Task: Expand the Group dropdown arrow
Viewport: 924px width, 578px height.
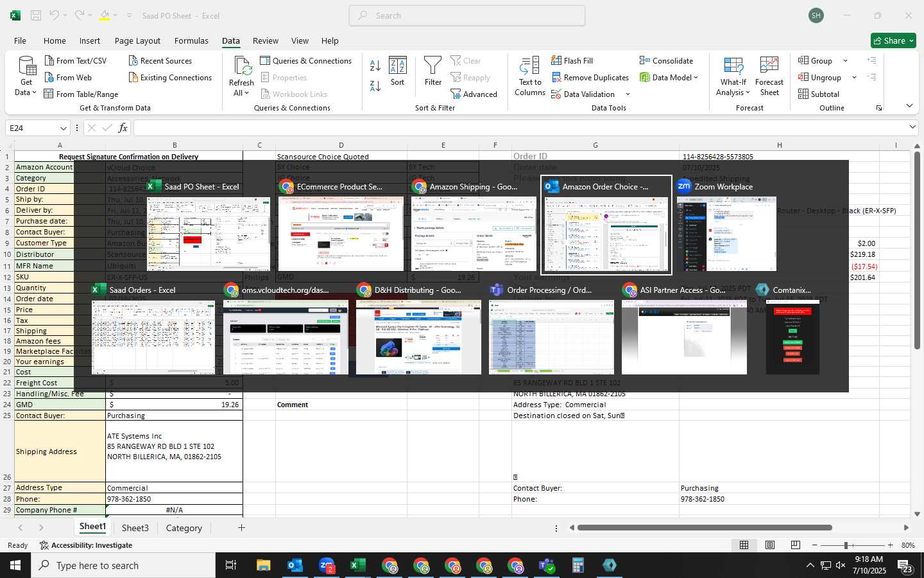Action: [x=845, y=60]
